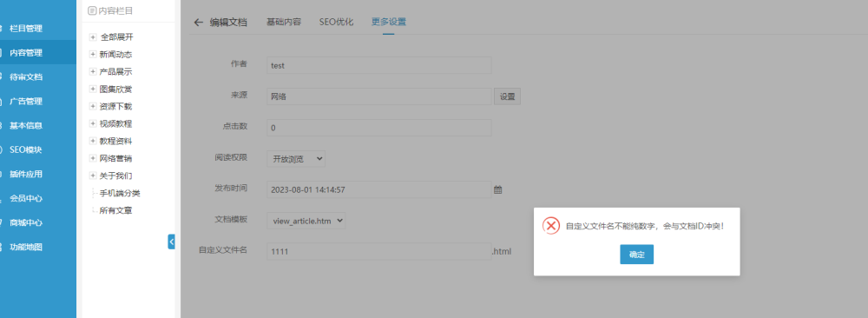This screenshot has height=318, width=868.
Task: Open the calendar icon next to 发布时间
Action: pyautogui.click(x=497, y=190)
